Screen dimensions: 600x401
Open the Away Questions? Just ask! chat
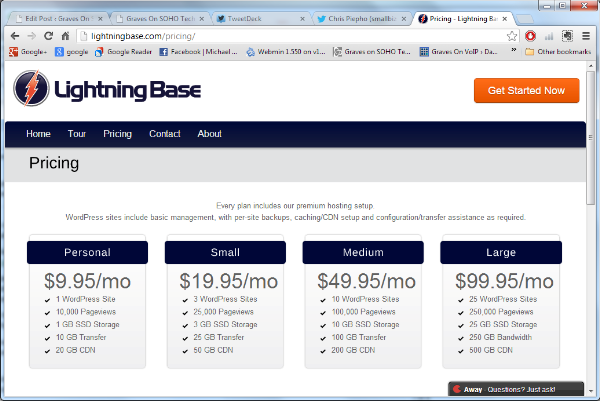point(516,389)
